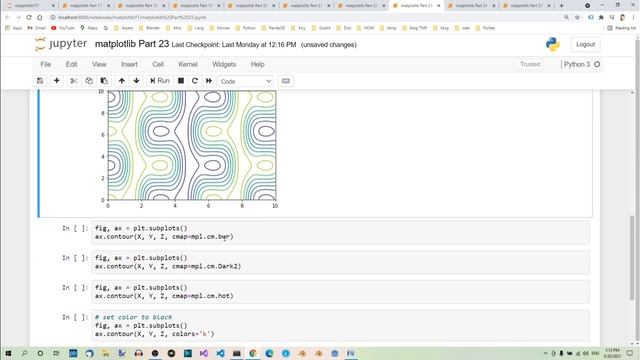Open the Insert menu
Viewport: 640px width, 360px height.
click(x=129, y=64)
